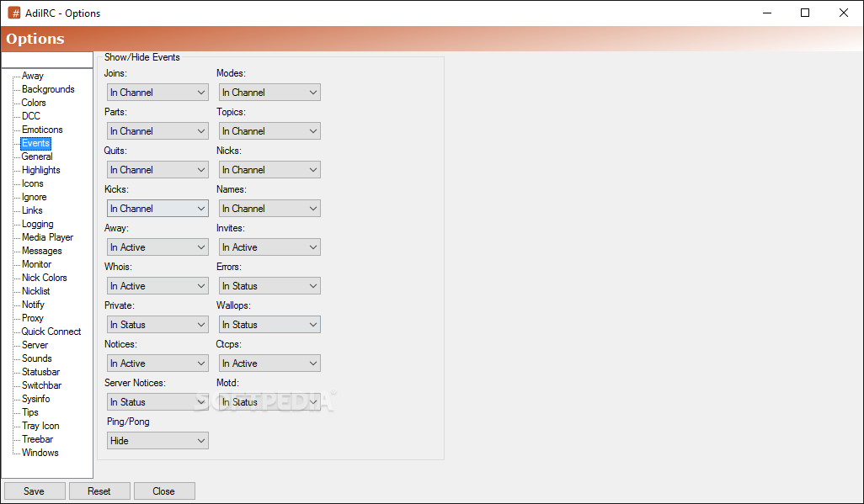864x504 pixels.
Task: Select Proxy in the options tree
Action: (x=33, y=318)
